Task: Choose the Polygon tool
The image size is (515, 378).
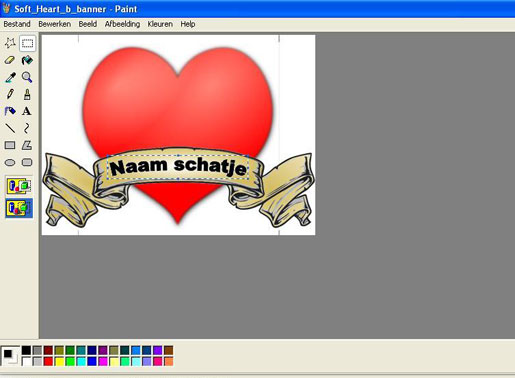Action: click(27, 145)
